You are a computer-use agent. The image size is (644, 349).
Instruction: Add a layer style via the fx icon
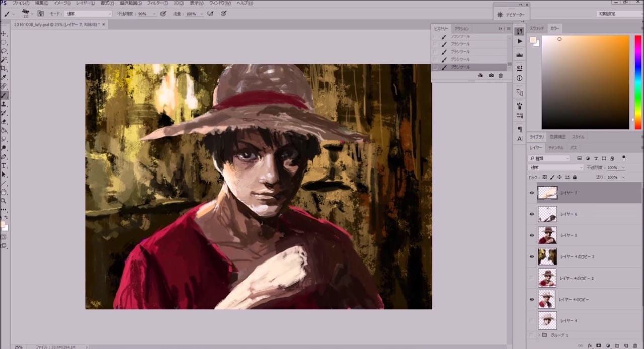589,346
